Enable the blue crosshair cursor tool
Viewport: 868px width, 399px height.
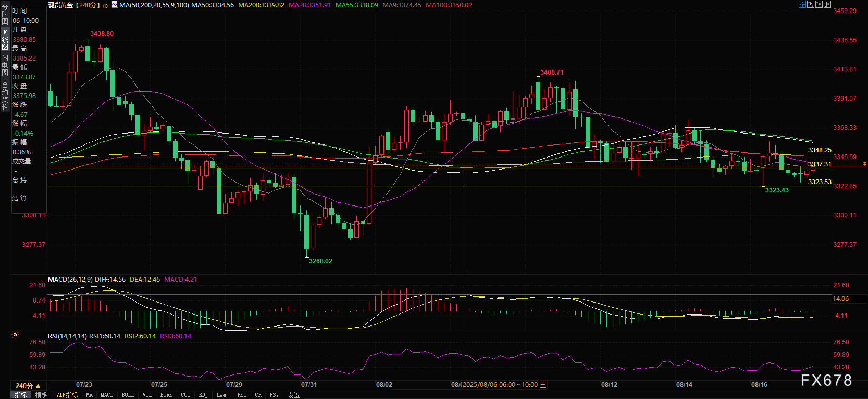click(802, 4)
